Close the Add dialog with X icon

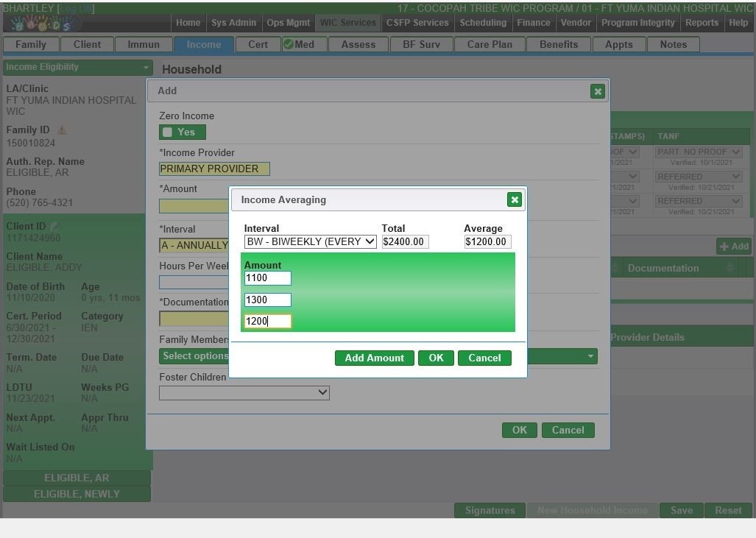click(598, 91)
